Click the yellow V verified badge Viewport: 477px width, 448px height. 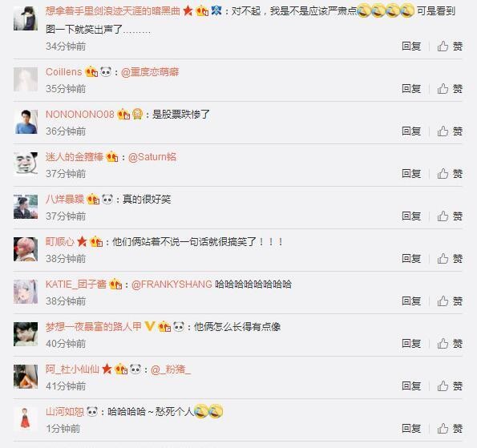coord(150,326)
